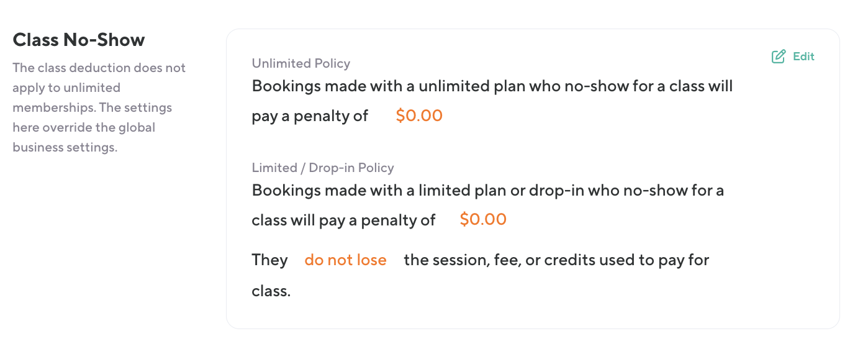Click 'memberships. The settings' description line

point(92,107)
